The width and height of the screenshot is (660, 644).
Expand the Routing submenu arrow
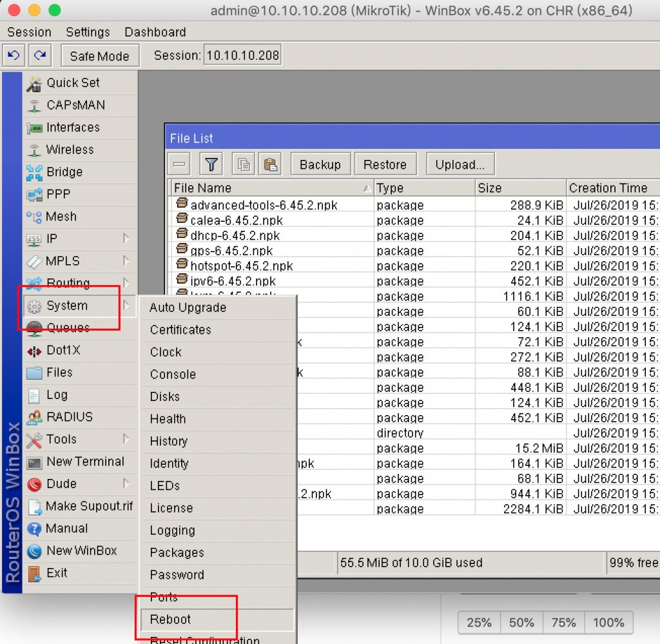126,283
